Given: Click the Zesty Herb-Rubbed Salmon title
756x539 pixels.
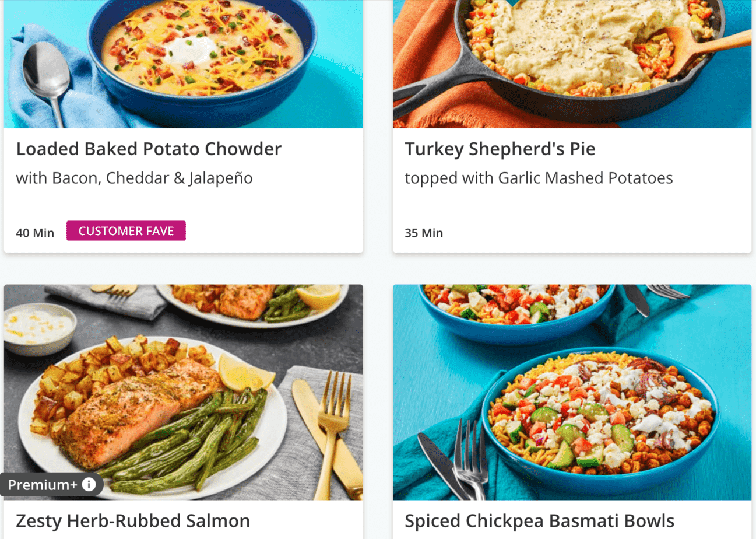Looking at the screenshot, I should 133,521.
